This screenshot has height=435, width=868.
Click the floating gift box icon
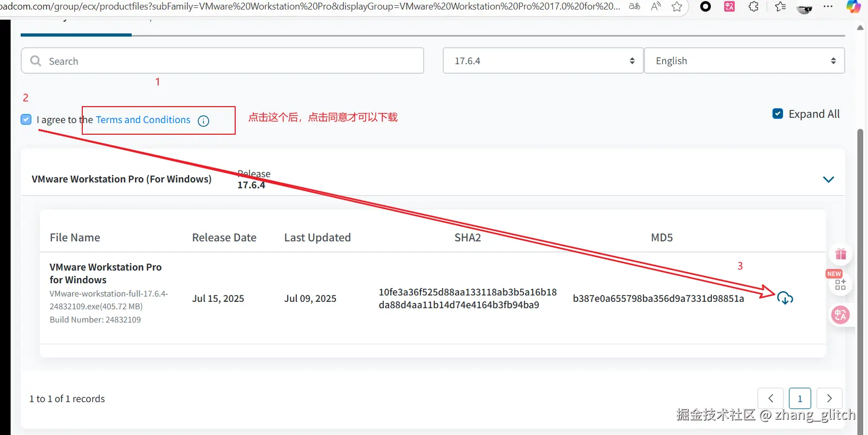[x=841, y=254]
